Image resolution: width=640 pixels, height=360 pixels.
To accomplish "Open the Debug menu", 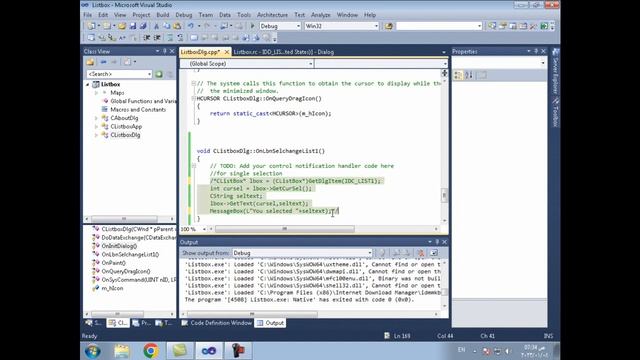I will pos(184,15).
